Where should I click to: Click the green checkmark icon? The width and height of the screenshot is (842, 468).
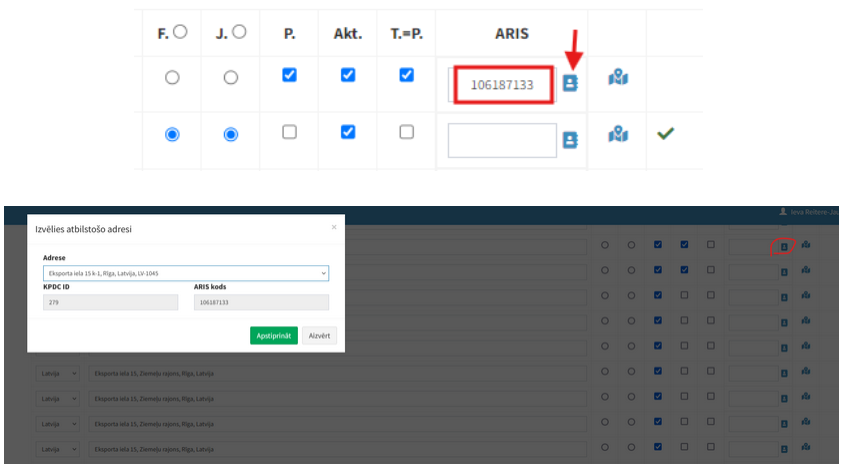(665, 133)
